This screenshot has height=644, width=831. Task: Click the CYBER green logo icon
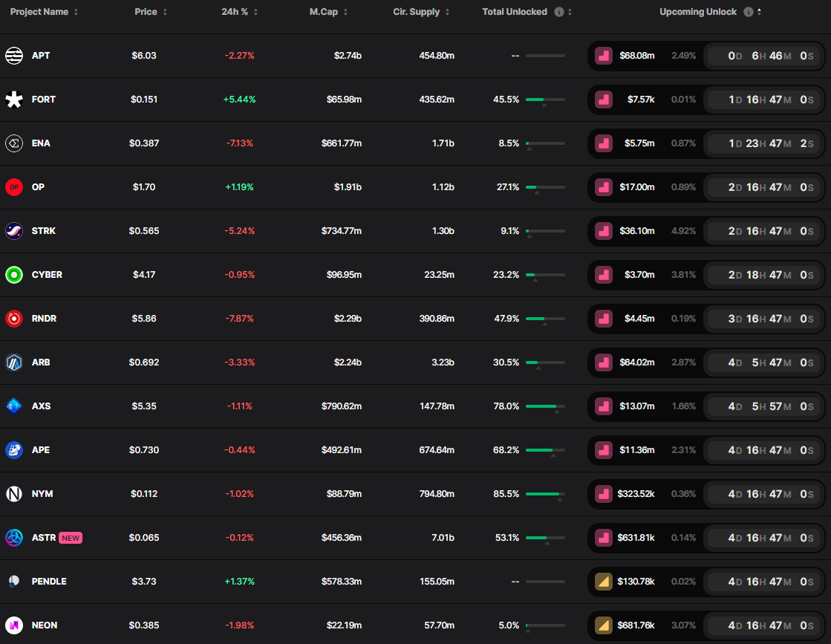[x=14, y=275]
